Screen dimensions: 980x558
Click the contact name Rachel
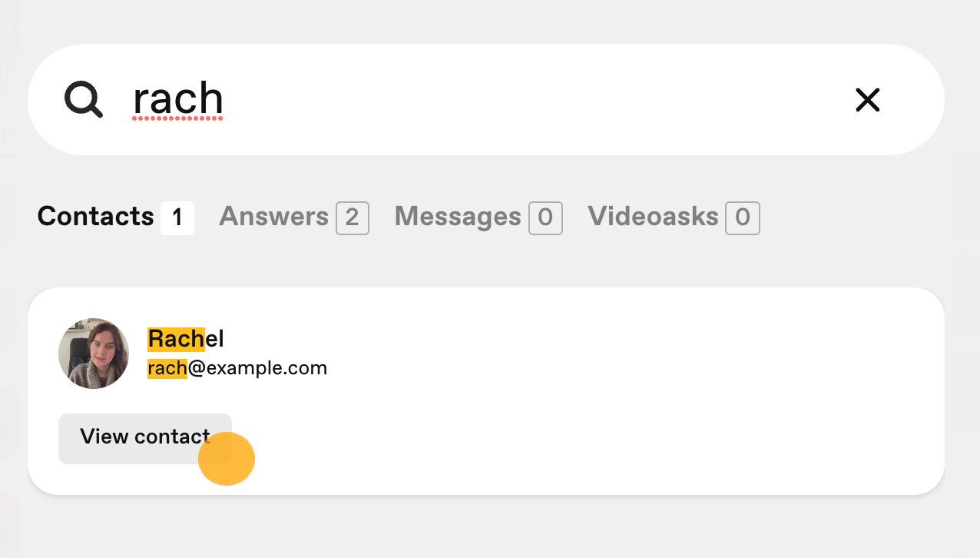(186, 339)
